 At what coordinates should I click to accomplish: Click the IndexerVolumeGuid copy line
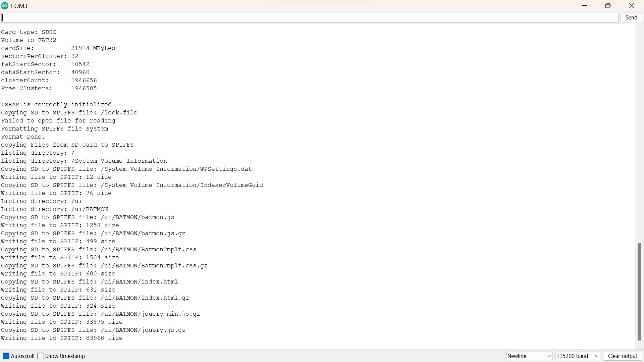132,185
